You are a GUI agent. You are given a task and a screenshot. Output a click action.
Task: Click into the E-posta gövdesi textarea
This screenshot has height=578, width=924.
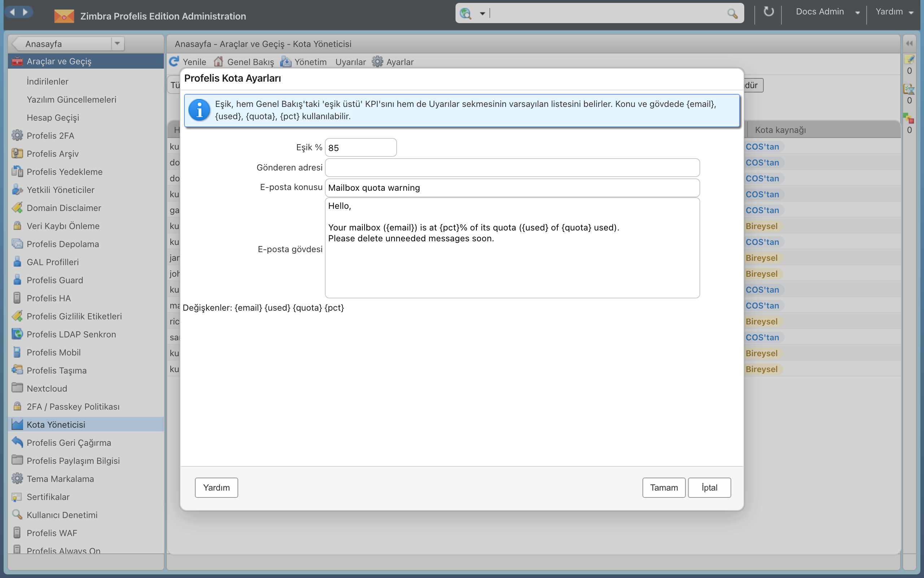(512, 248)
